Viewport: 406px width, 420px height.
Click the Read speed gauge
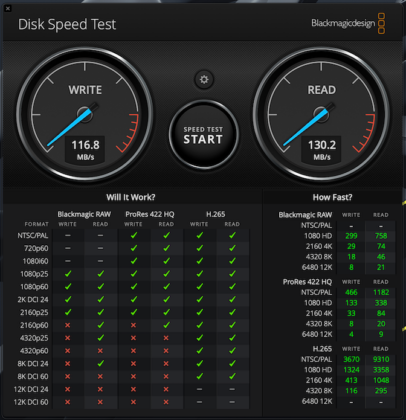click(321, 115)
